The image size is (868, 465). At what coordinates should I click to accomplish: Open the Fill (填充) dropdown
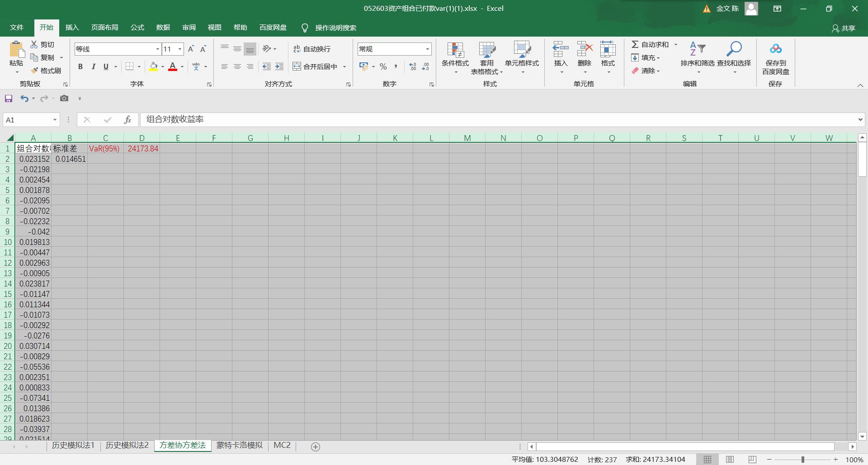coord(646,57)
